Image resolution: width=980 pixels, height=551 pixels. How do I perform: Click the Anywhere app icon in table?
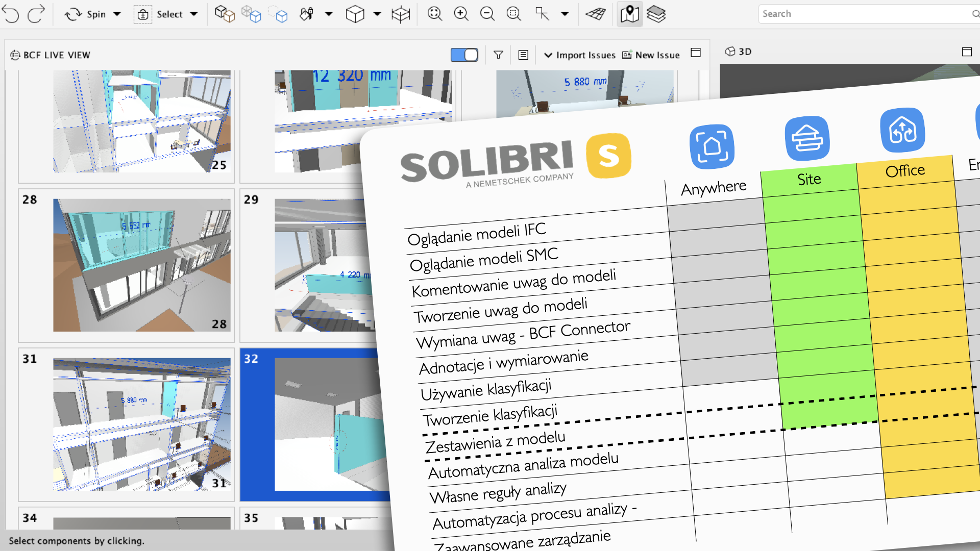tap(712, 146)
